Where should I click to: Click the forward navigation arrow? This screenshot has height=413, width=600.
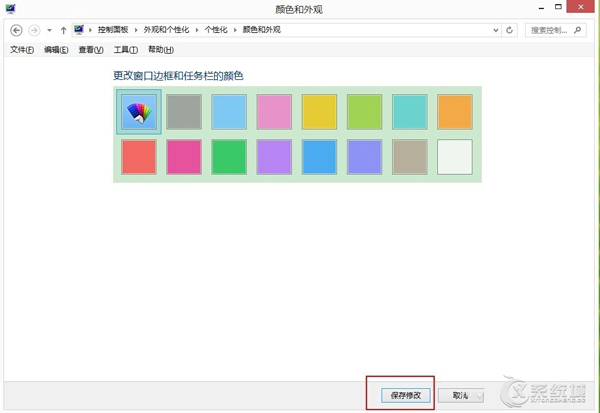(34, 30)
